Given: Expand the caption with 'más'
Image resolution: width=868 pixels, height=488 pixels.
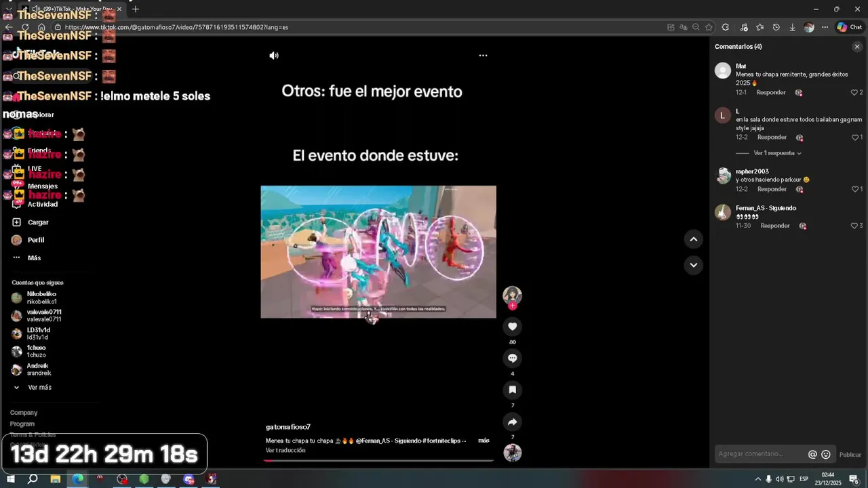Looking at the screenshot, I should click(x=484, y=441).
